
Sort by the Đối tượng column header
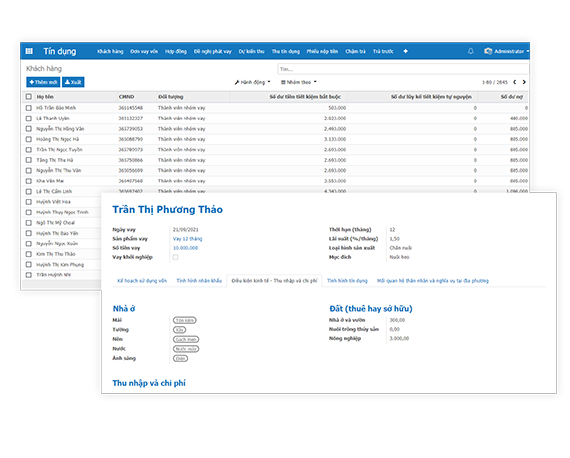(170, 97)
